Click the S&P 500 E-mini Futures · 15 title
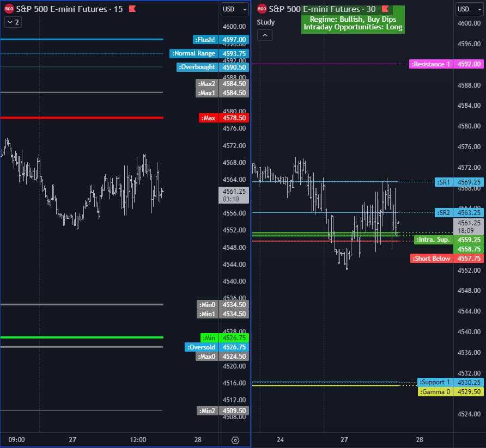This screenshot has width=486, height=448. coord(69,9)
